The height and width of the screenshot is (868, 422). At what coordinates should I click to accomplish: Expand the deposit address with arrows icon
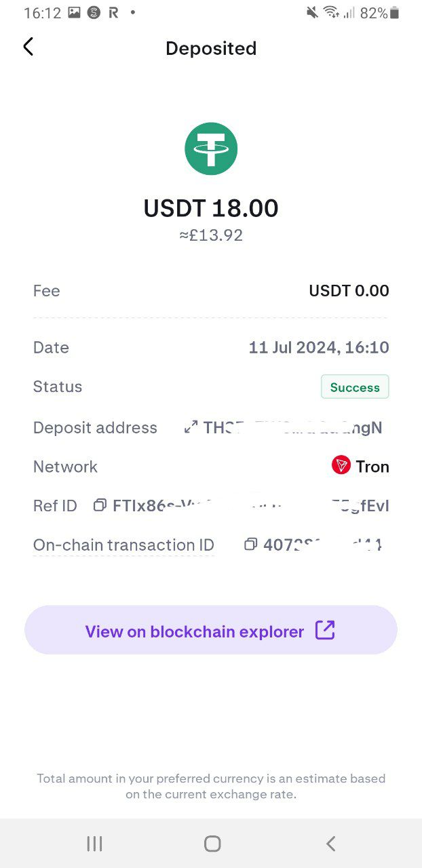(191, 427)
